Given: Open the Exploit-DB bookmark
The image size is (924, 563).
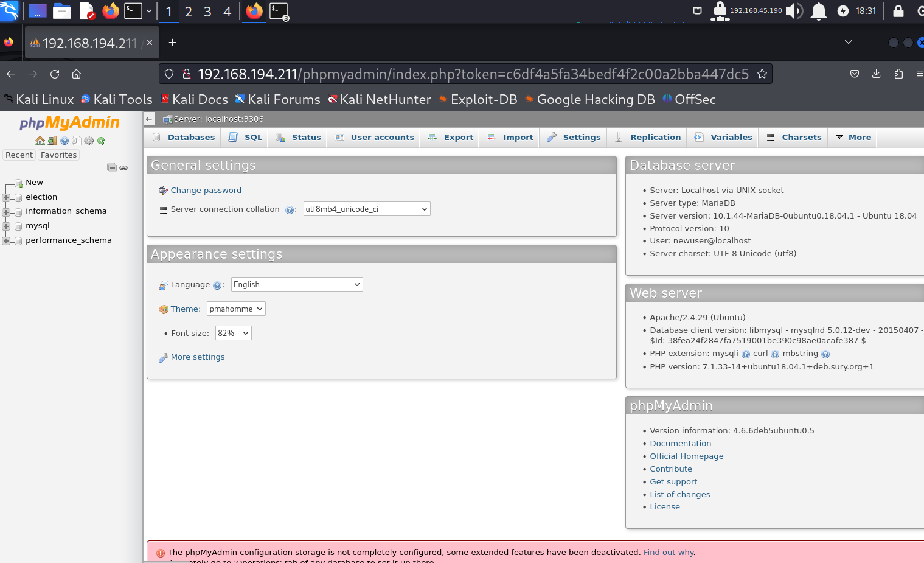Looking at the screenshot, I should [x=478, y=99].
